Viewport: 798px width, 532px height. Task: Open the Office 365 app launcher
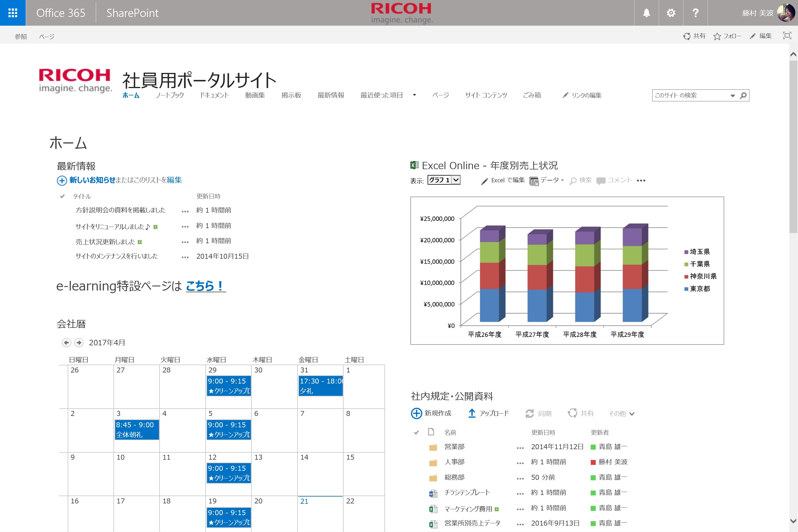(13, 13)
